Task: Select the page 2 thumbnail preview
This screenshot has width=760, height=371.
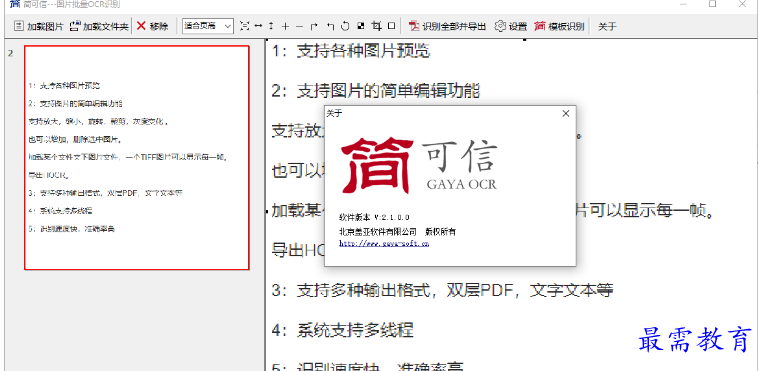Action: point(137,158)
